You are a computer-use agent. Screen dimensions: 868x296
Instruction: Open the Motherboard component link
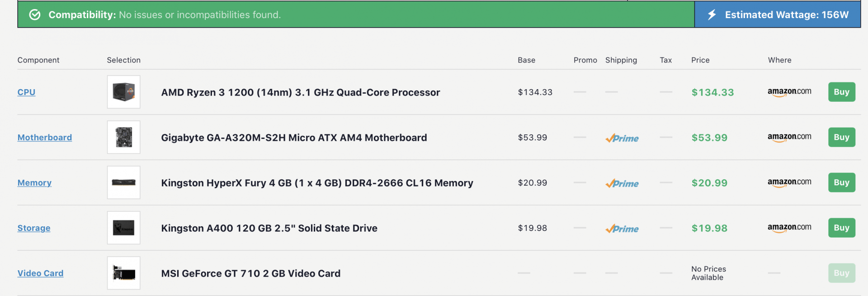(x=44, y=138)
